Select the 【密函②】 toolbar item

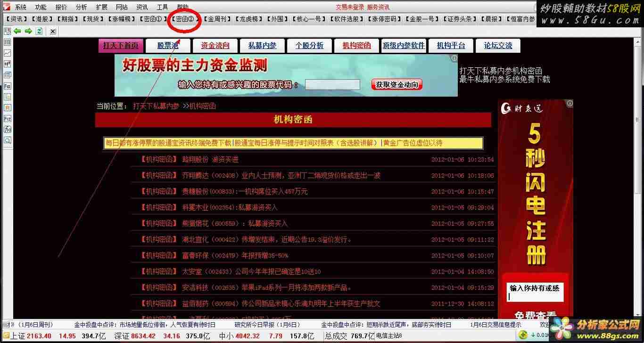(x=185, y=19)
